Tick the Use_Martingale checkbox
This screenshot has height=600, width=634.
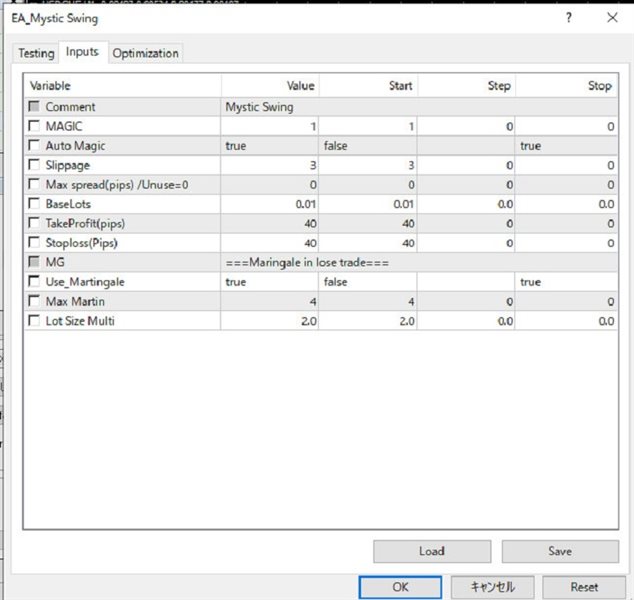(x=34, y=281)
